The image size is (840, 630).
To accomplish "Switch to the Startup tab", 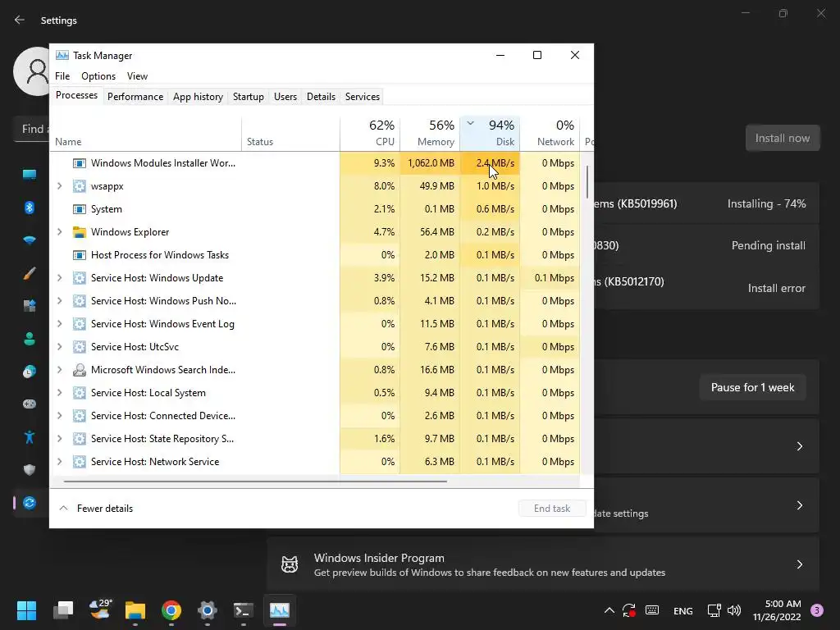I will (248, 97).
